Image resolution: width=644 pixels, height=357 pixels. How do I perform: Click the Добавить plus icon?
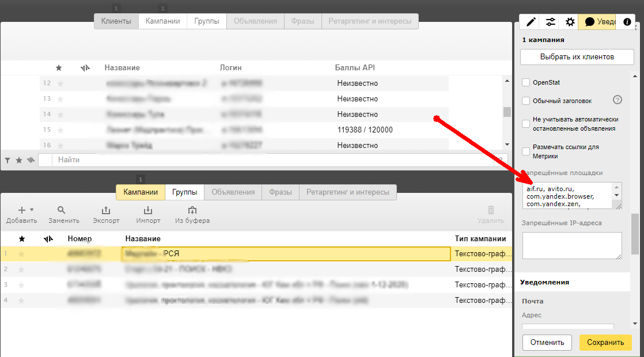point(22,210)
